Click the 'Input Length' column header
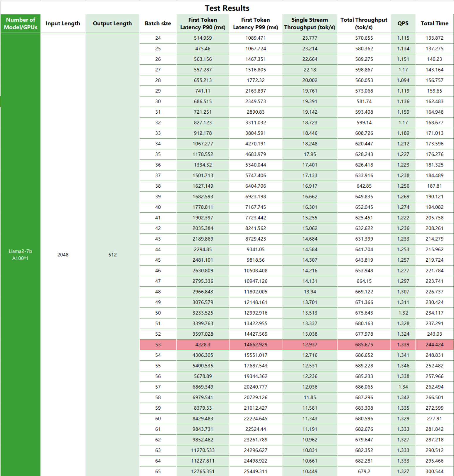 [63, 23]
